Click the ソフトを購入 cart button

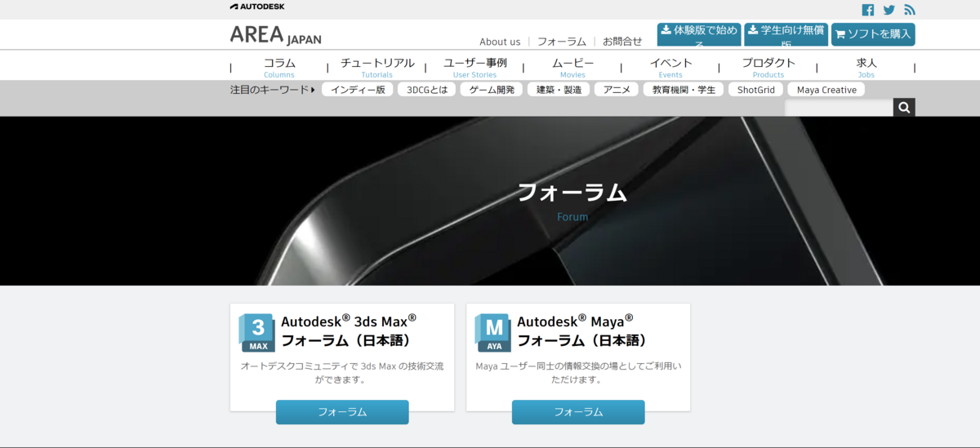tap(873, 34)
